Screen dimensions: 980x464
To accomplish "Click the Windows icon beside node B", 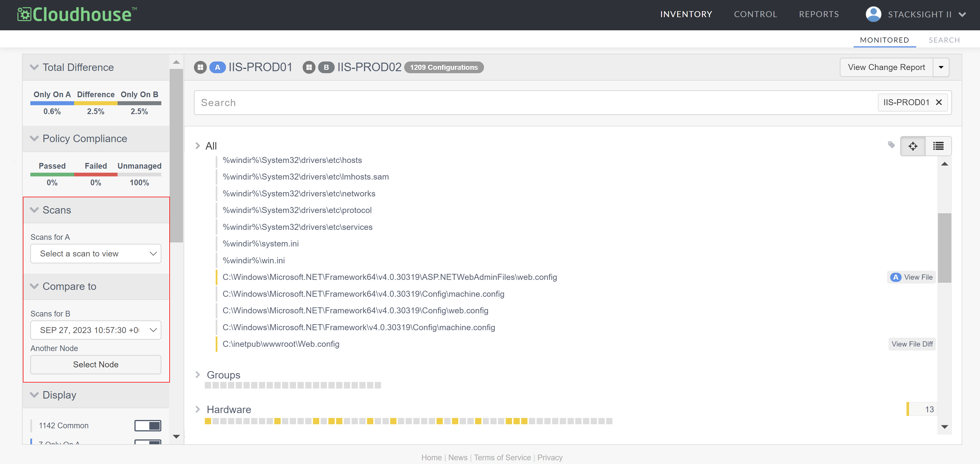I will click(x=309, y=67).
